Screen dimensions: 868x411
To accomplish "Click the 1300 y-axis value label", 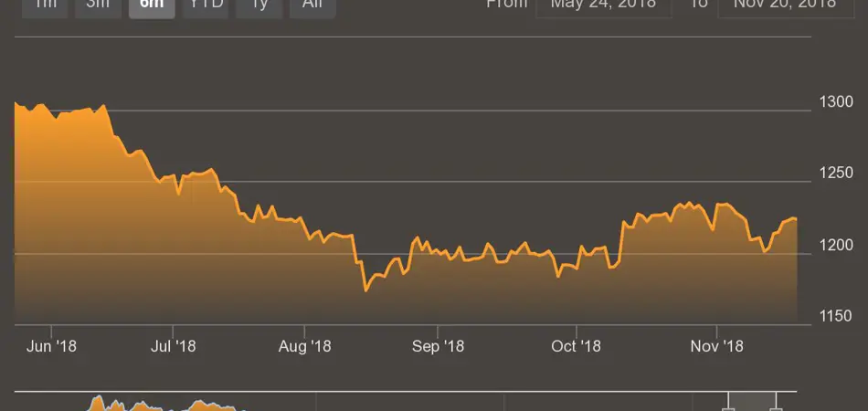I will pyautogui.click(x=835, y=101).
